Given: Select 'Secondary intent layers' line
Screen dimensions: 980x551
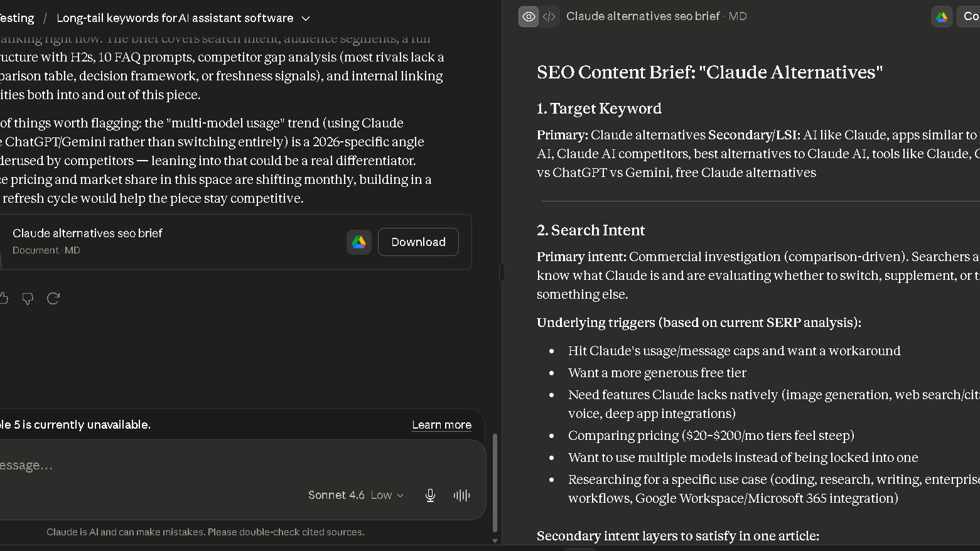Looking at the screenshot, I should click(678, 536).
